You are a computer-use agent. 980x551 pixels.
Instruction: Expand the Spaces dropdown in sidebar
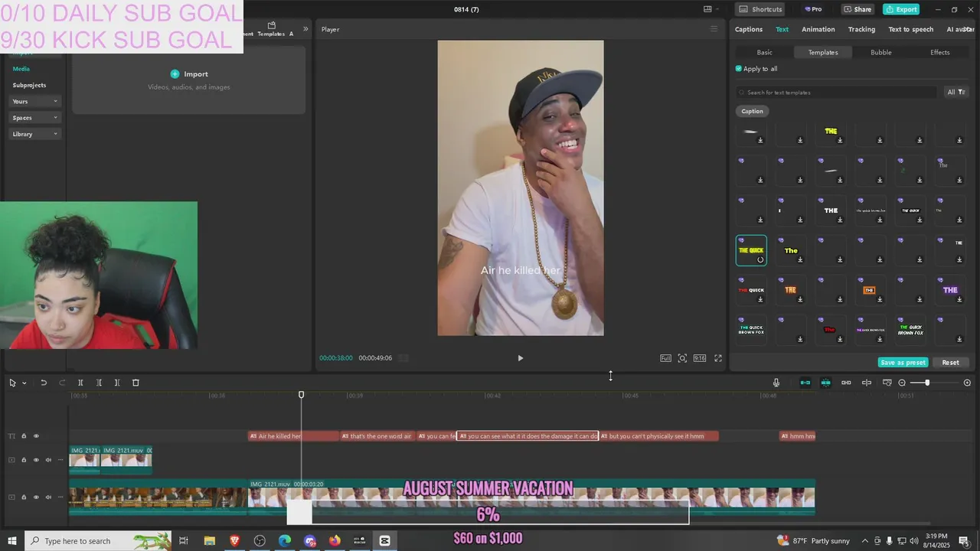point(35,118)
